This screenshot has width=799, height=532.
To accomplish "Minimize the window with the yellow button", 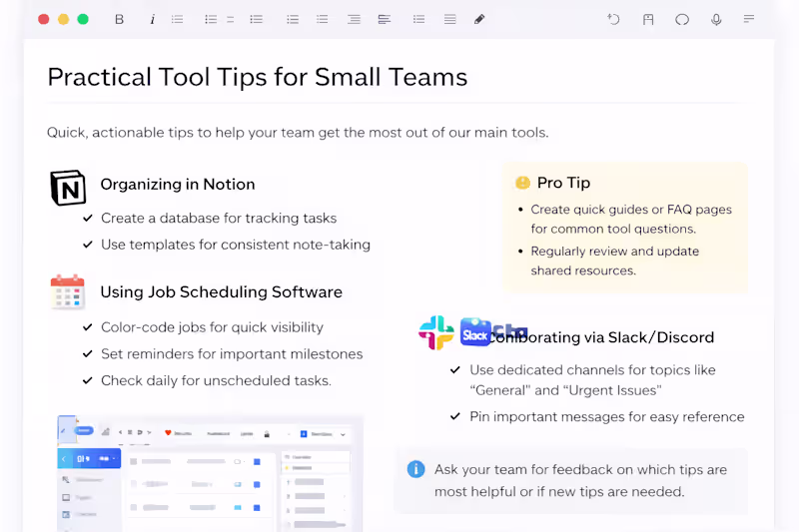I will pos(63,19).
